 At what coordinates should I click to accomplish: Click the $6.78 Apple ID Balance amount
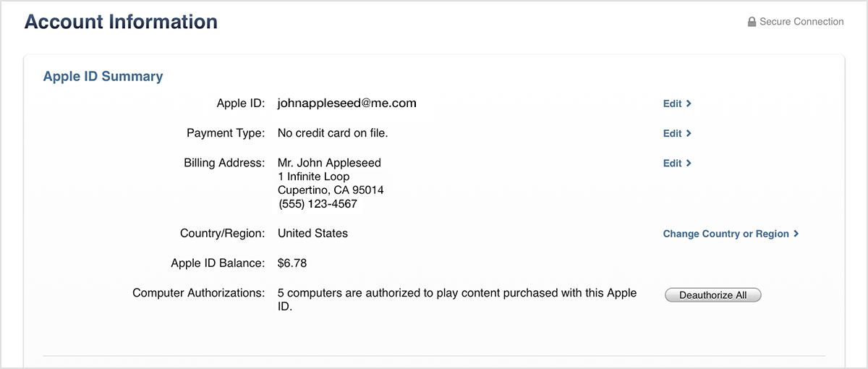click(x=292, y=263)
